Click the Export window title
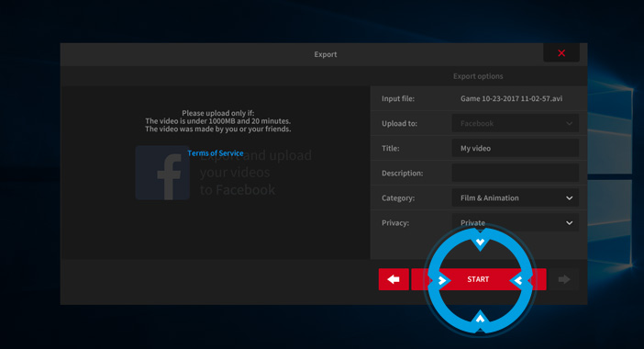 tap(326, 54)
